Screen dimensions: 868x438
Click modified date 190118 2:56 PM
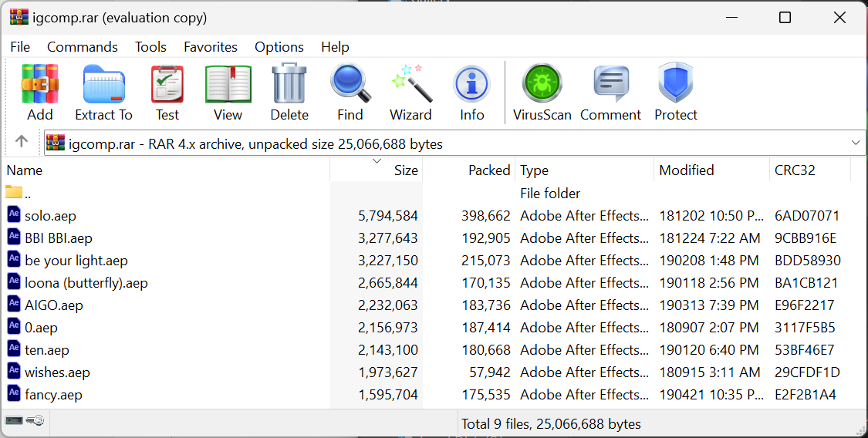pos(708,283)
